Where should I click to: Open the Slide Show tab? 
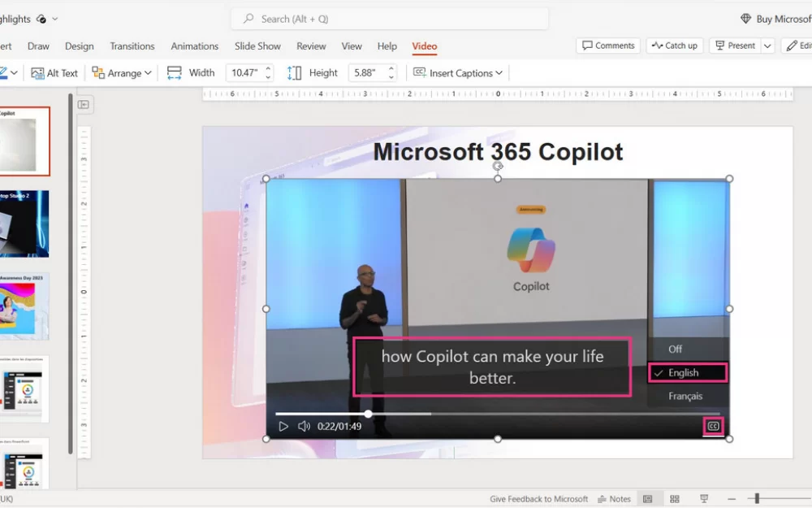[257, 46]
